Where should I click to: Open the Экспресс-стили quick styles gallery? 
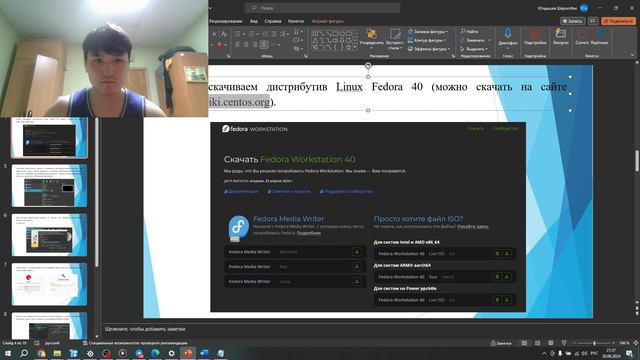395,39
